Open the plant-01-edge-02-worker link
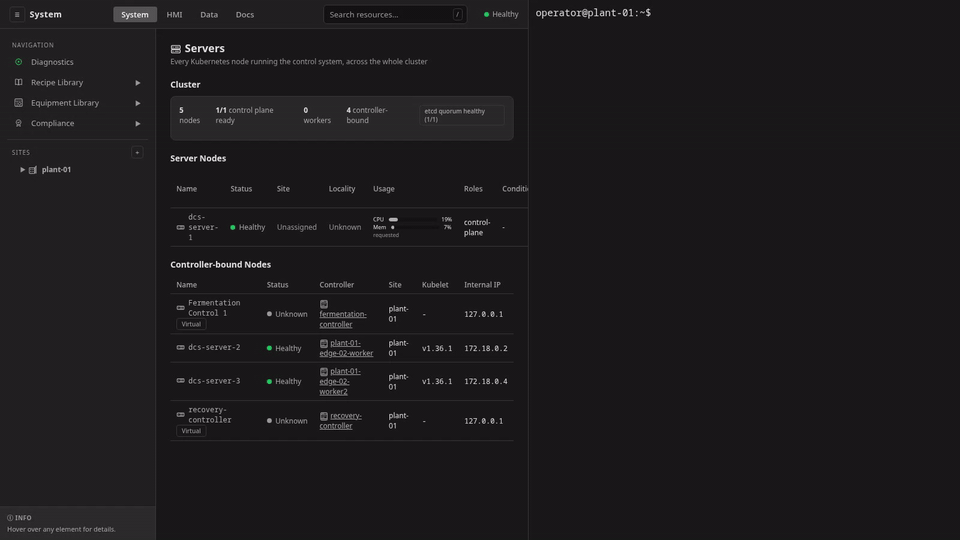Screen dimensions: 960x540 pyautogui.click(x=347, y=348)
